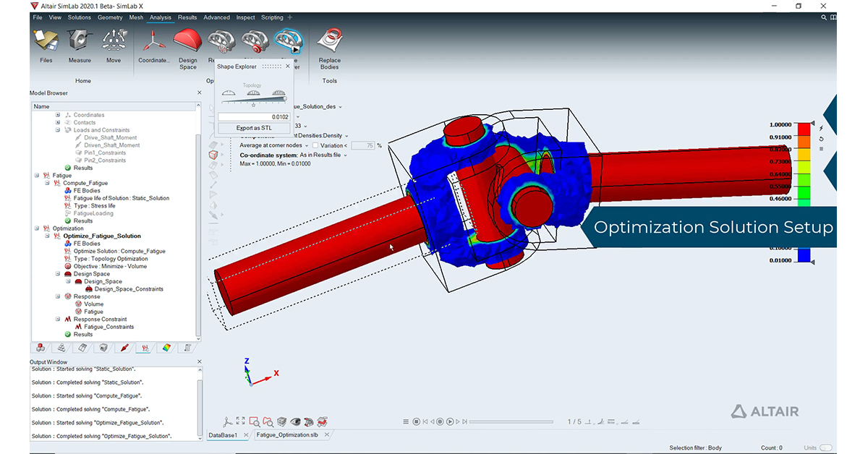Screen dimensions: 868x454
Task: Open the assembly tab at Model Browser bottom
Action: coord(41,348)
